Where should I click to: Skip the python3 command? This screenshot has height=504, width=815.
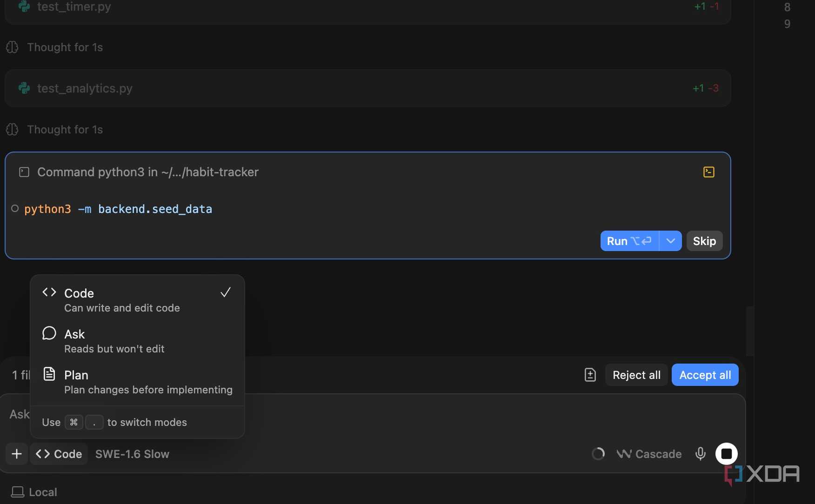tap(704, 241)
